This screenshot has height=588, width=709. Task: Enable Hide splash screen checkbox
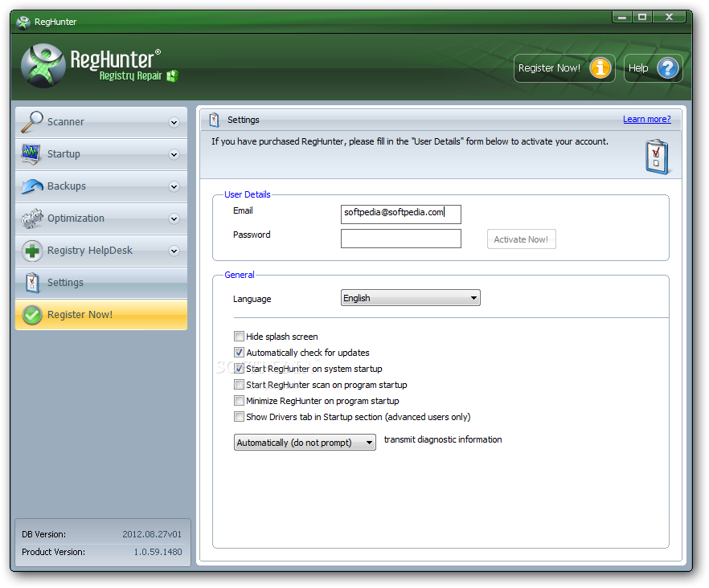click(x=239, y=337)
